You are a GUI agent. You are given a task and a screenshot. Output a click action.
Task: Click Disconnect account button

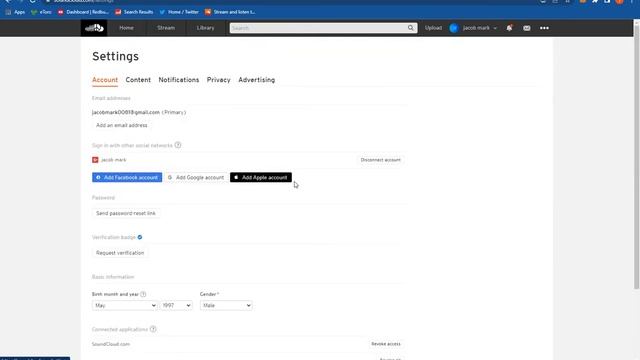pos(380,160)
